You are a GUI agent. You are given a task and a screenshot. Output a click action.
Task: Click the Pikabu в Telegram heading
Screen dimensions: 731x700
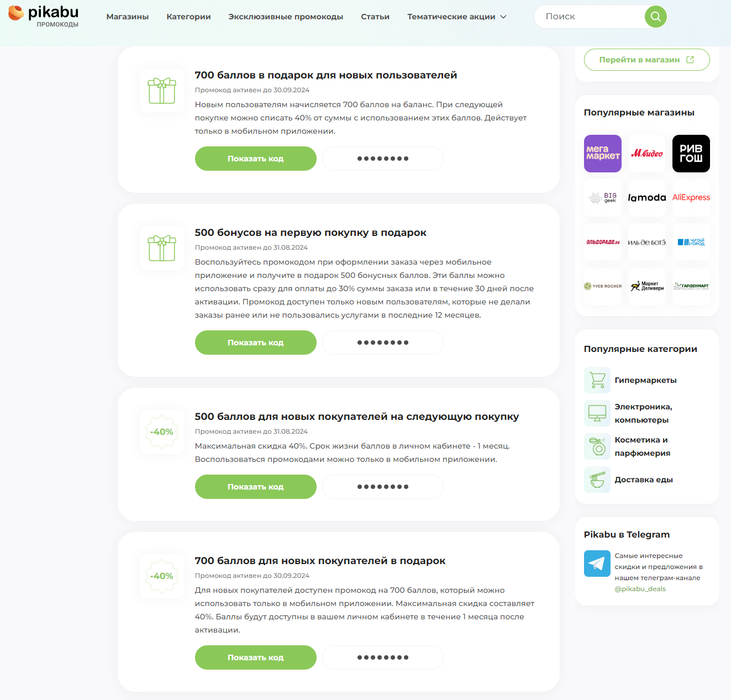click(627, 535)
